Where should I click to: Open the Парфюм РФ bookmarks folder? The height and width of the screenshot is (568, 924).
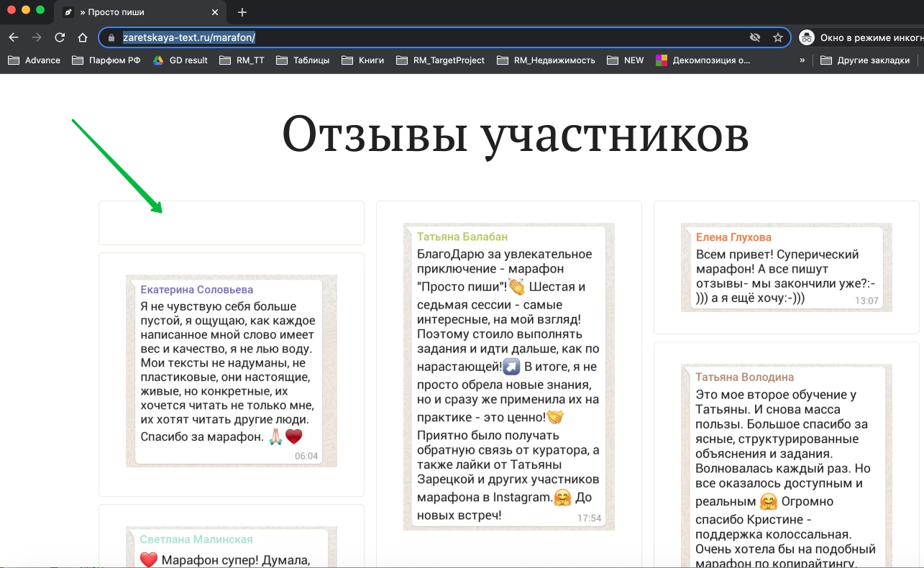(106, 60)
